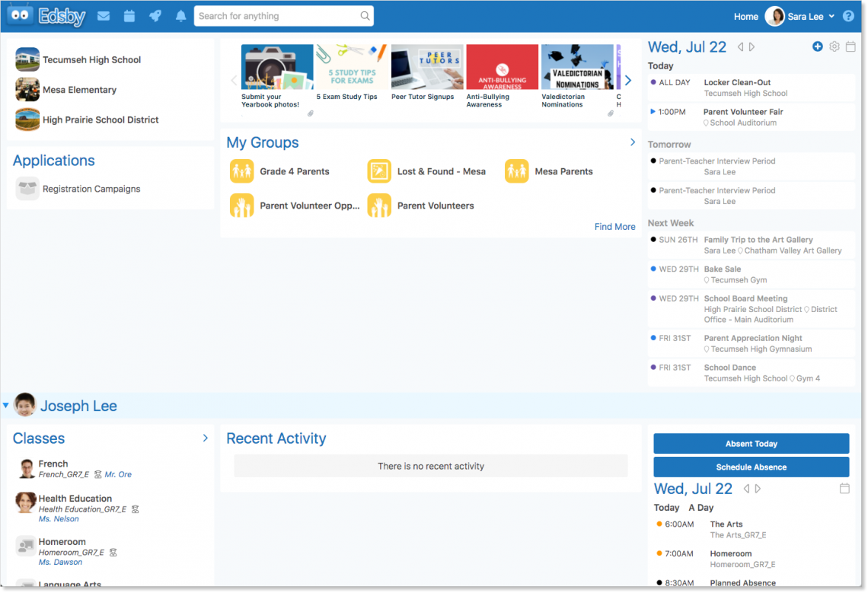The image size is (868, 593).
Task: Click the help question mark icon
Action: [848, 16]
